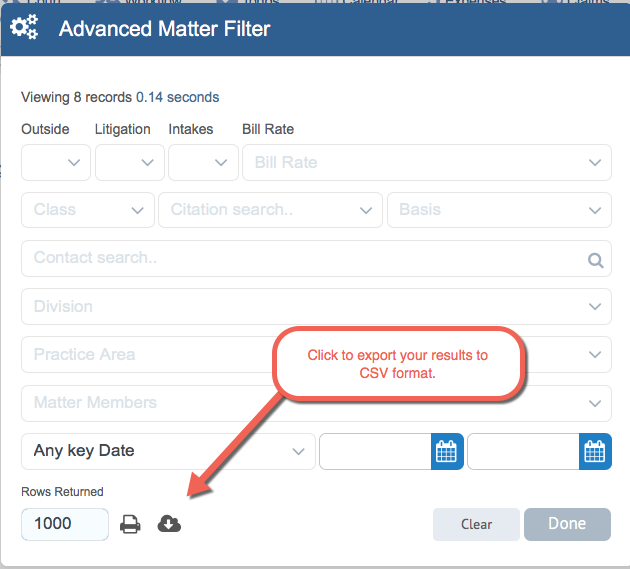Click the Bill Rate column label
Viewport: 630px width, 569px height.
[x=268, y=129]
